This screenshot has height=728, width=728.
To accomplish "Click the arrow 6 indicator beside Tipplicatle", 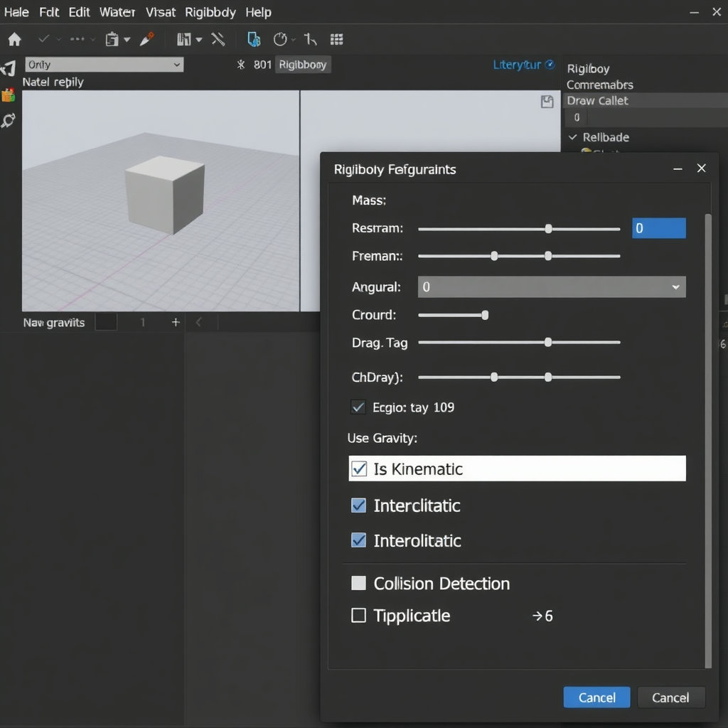I will 542,616.
